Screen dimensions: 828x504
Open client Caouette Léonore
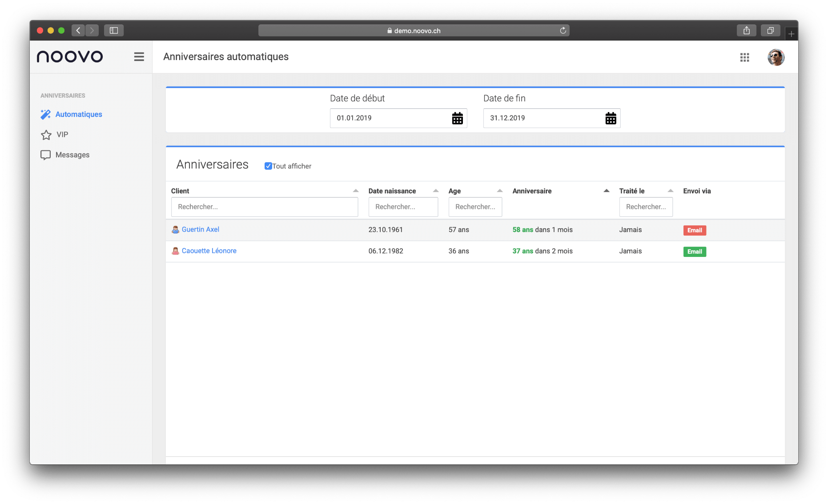tap(209, 251)
